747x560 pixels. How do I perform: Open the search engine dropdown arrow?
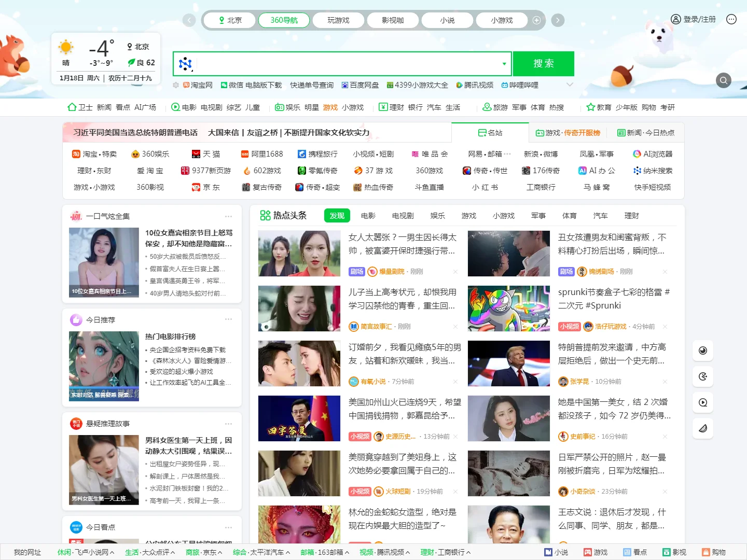click(x=504, y=64)
